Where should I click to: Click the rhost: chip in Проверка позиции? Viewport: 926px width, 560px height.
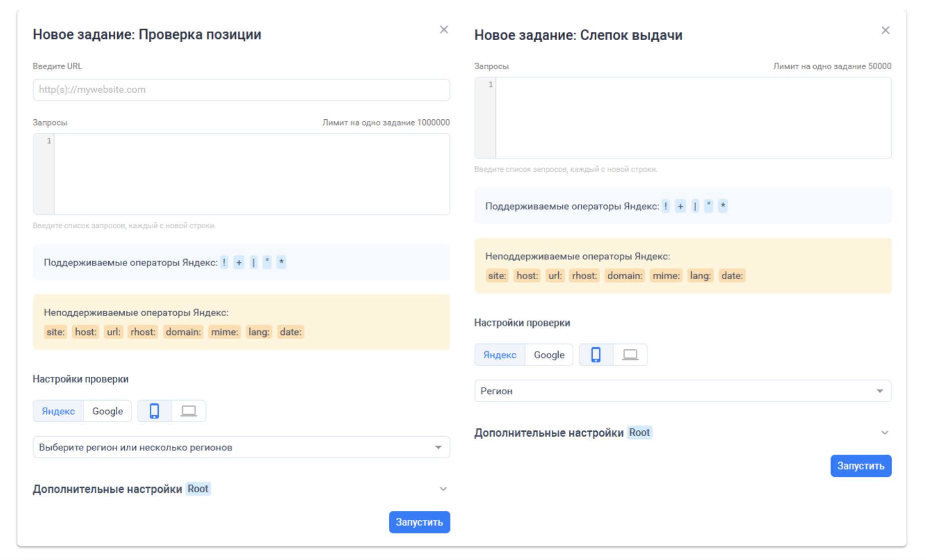coord(143,332)
